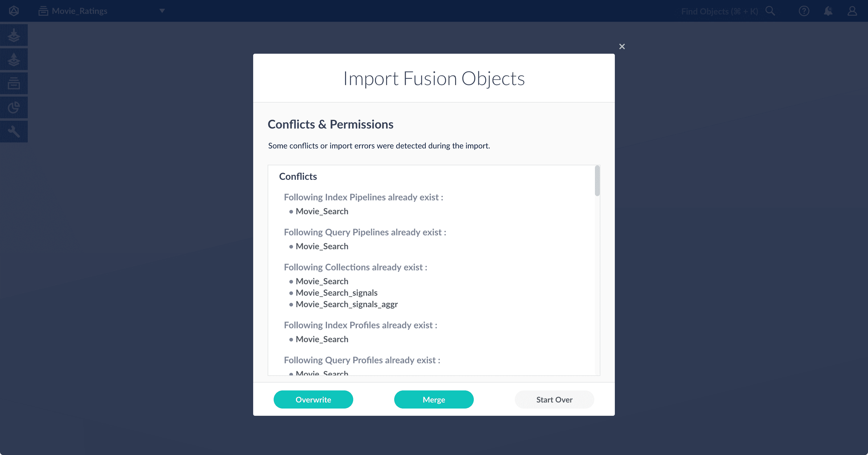Expand the Movie_Ratings collection dropdown
The width and height of the screenshot is (868, 455).
(162, 11)
